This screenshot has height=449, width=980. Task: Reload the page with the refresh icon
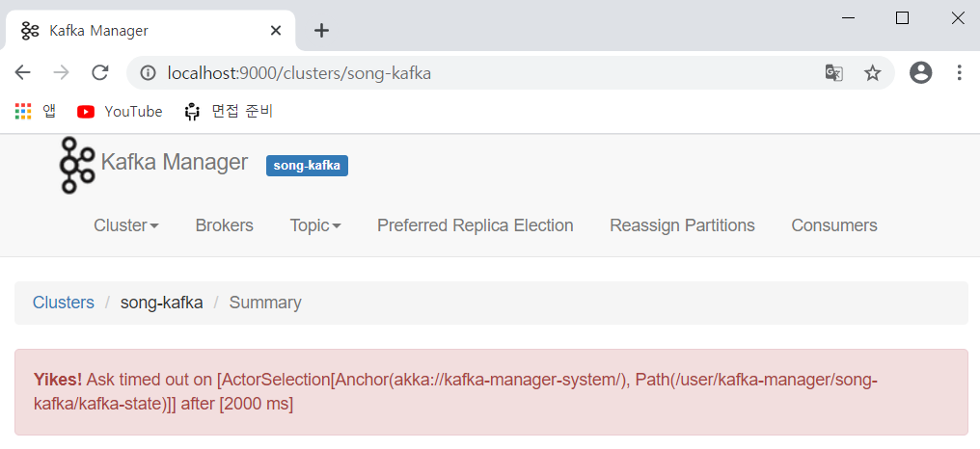[99, 73]
